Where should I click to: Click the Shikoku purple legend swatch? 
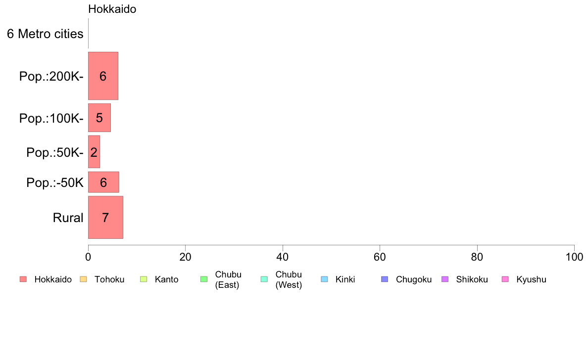point(445,279)
